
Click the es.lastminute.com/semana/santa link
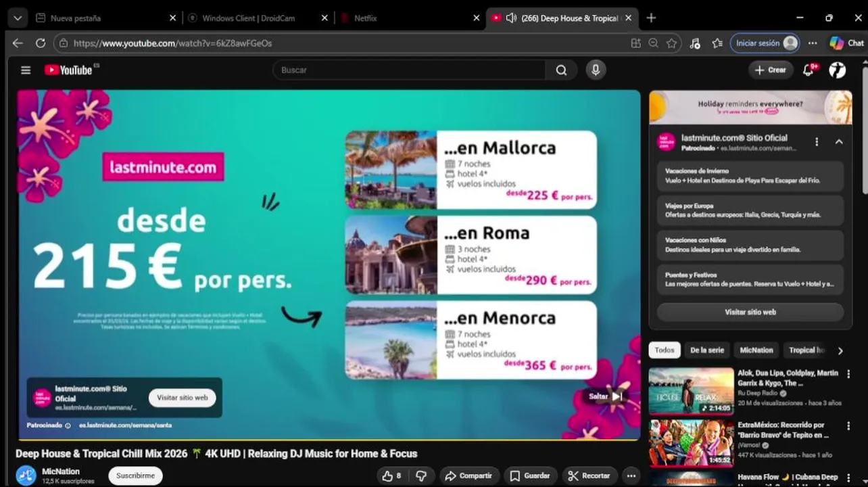(125, 425)
